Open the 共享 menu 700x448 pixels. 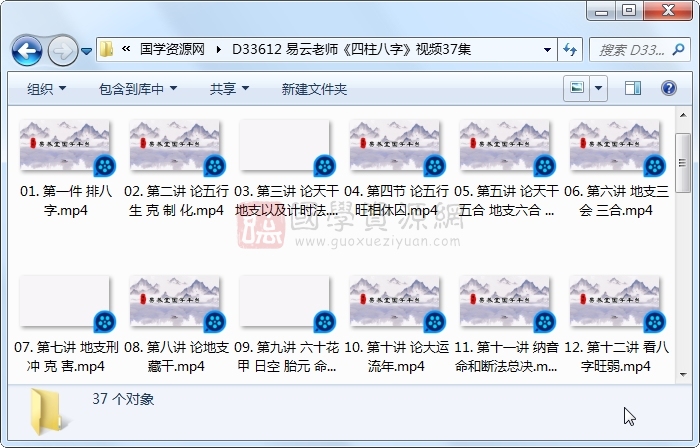coord(229,89)
